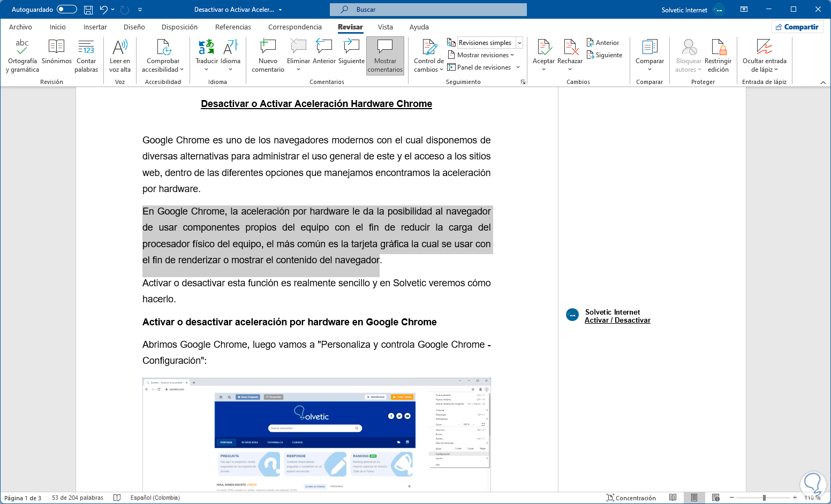831x504 pixels.
Task: Click Español (Colombia) language indicator
Action: [155, 498]
